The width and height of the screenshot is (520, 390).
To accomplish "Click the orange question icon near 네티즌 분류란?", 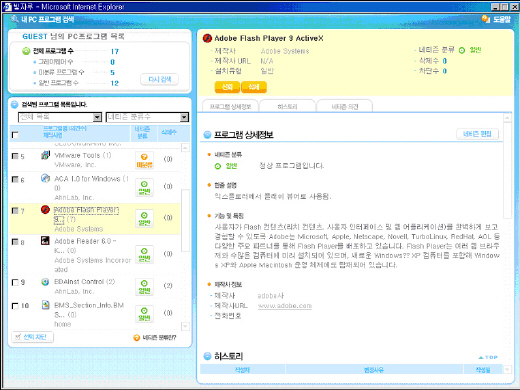I will pos(136,338).
